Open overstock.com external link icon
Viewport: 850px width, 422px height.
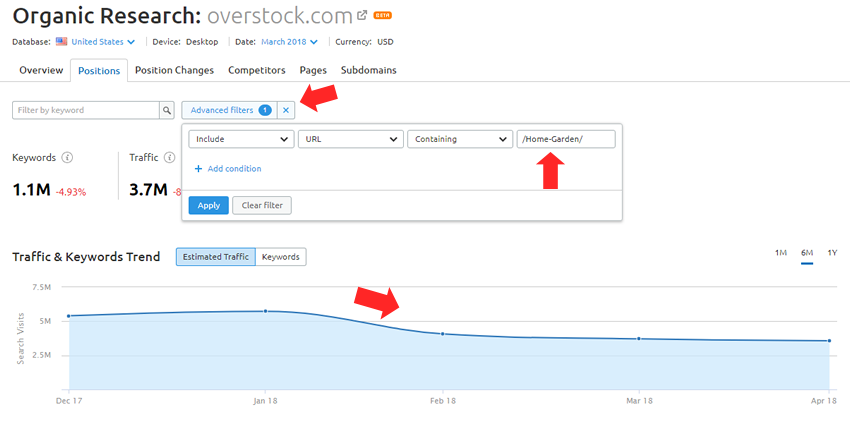pos(363,15)
